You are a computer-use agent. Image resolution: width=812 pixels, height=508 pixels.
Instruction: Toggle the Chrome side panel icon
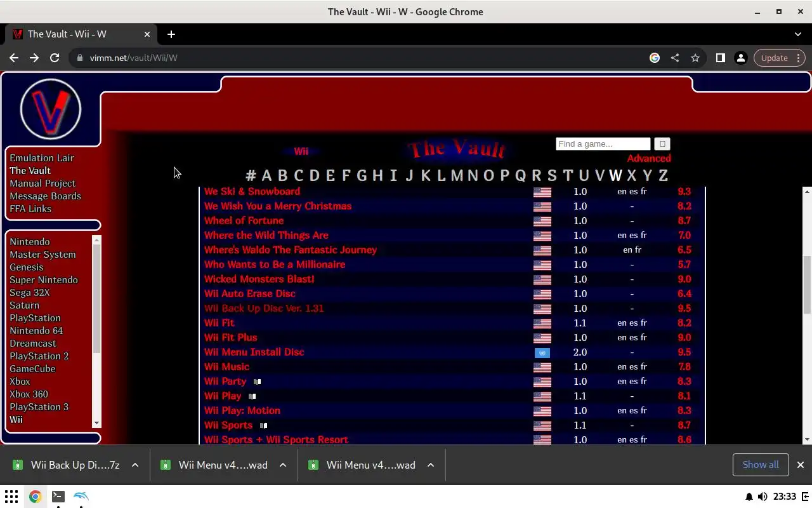coord(720,58)
